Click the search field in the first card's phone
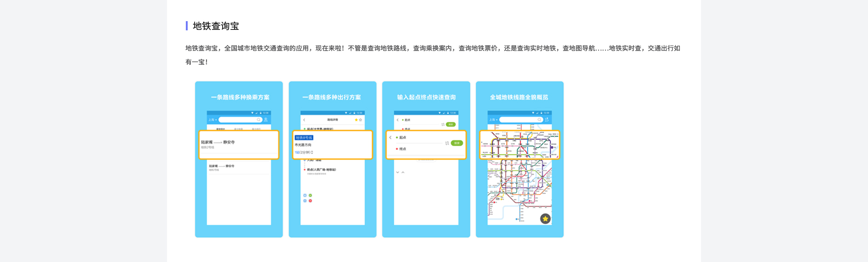Viewport: 868px width, 262px height. (241, 120)
